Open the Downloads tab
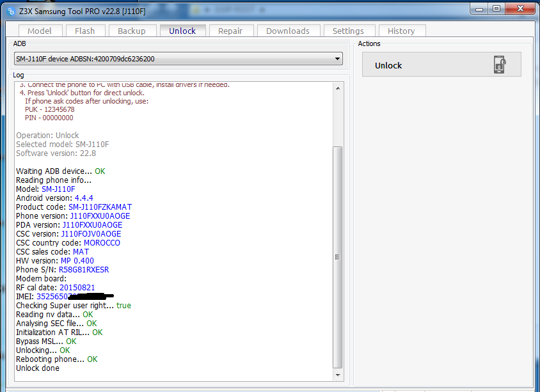 tap(288, 31)
